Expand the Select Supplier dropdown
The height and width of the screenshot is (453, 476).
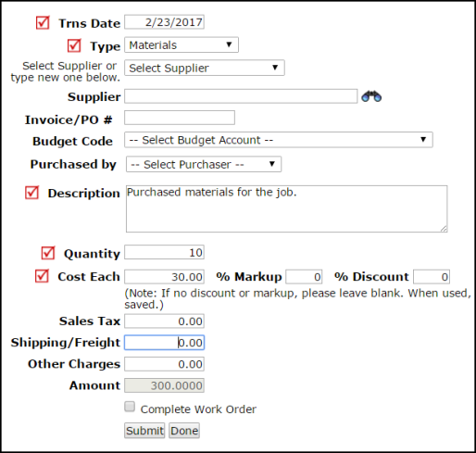click(205, 68)
